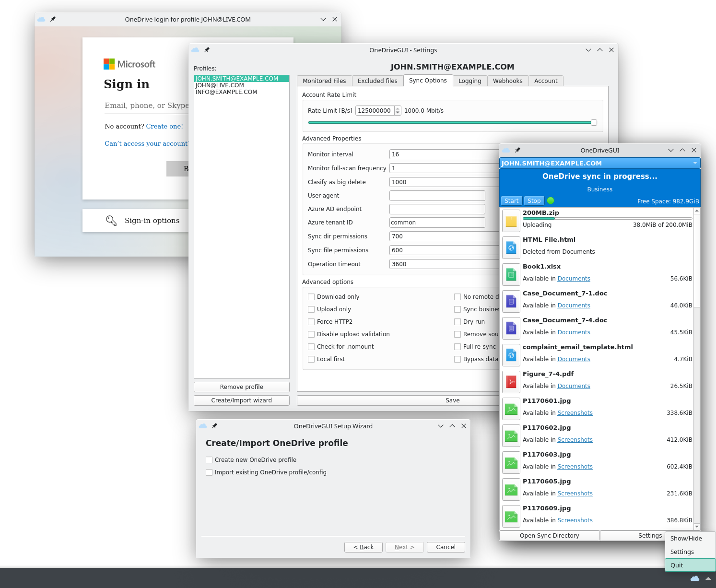Enable the Local first checkbox
The image size is (716, 588).
(x=311, y=359)
